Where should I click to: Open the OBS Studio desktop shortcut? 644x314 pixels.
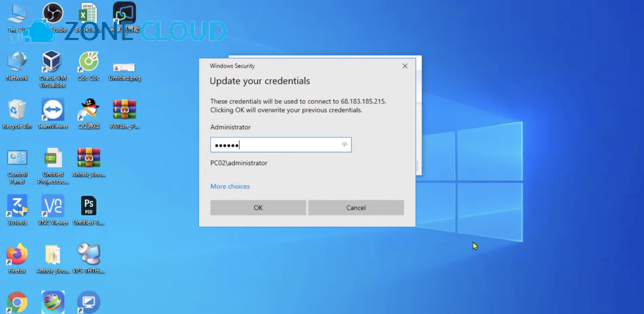pyautogui.click(x=53, y=18)
